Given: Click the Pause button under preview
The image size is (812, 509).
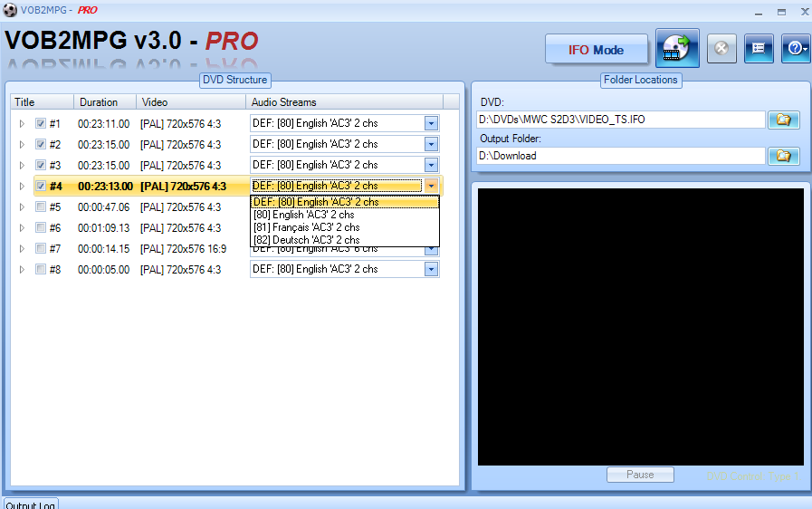Looking at the screenshot, I should point(640,475).
